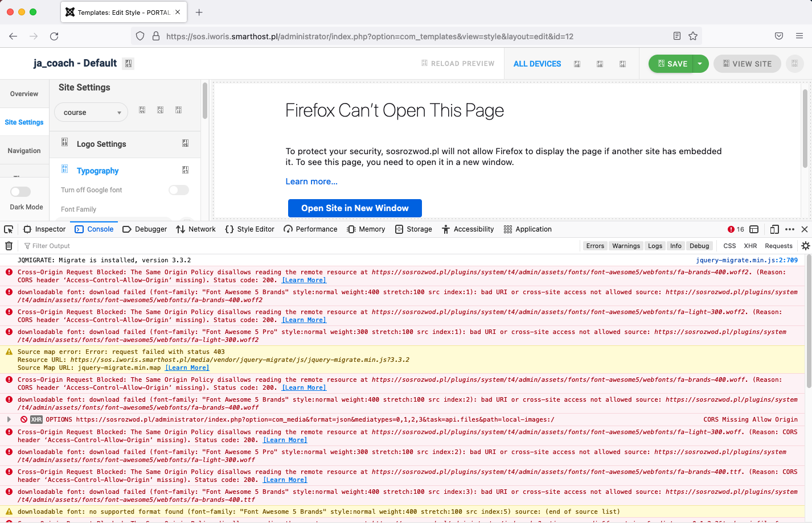Click the green SAVE button

(672, 64)
